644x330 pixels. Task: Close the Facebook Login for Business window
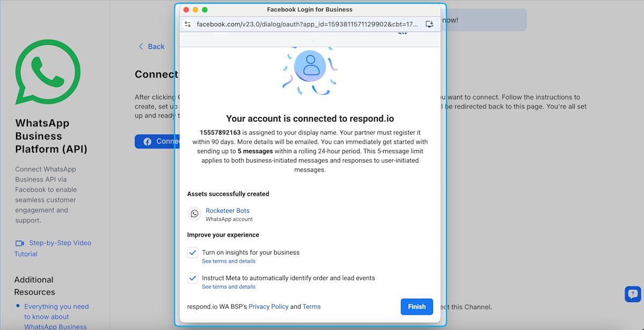click(186, 10)
